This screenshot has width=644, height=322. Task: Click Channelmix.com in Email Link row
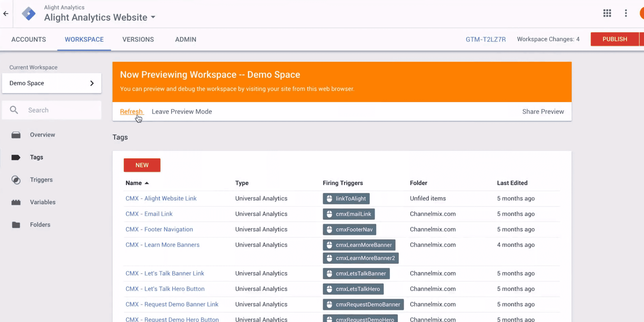(433, 214)
